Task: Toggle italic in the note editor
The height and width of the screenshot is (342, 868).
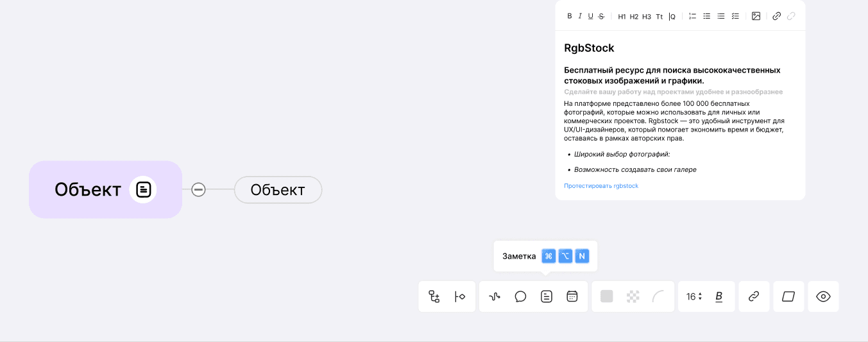Action: tap(580, 16)
